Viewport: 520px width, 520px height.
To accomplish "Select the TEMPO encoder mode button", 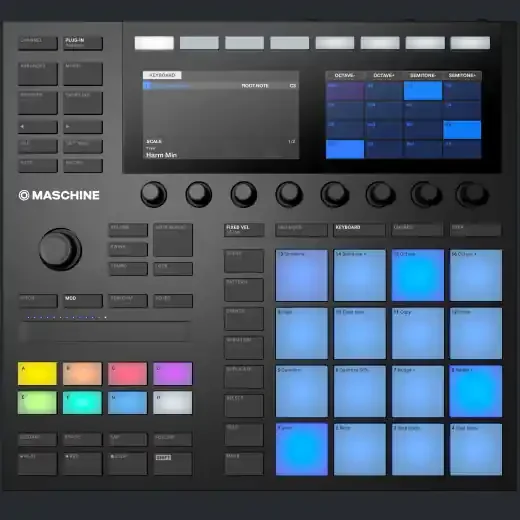I will pos(128,269).
